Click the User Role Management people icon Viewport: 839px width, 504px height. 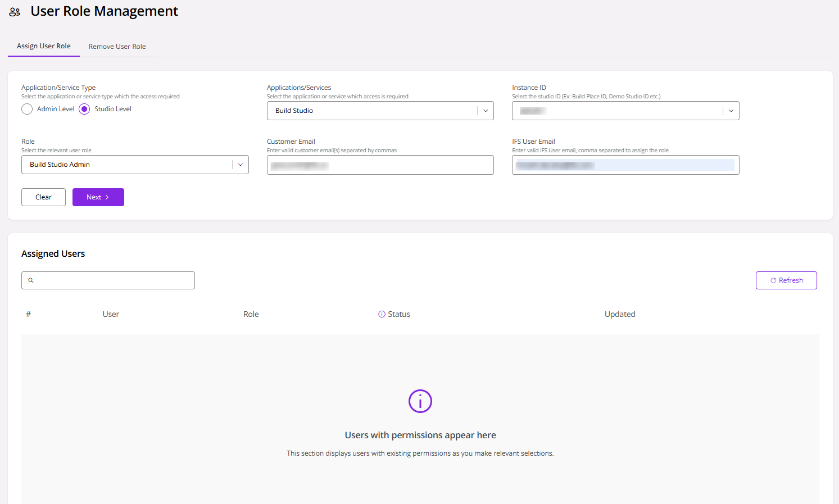click(15, 12)
